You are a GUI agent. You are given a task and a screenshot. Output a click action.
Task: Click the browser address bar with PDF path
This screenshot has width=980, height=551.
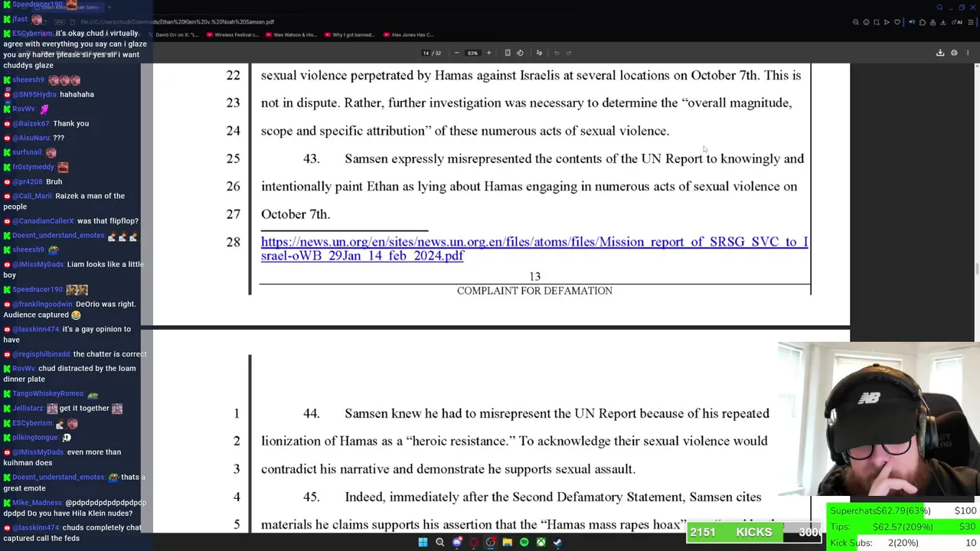click(x=459, y=22)
